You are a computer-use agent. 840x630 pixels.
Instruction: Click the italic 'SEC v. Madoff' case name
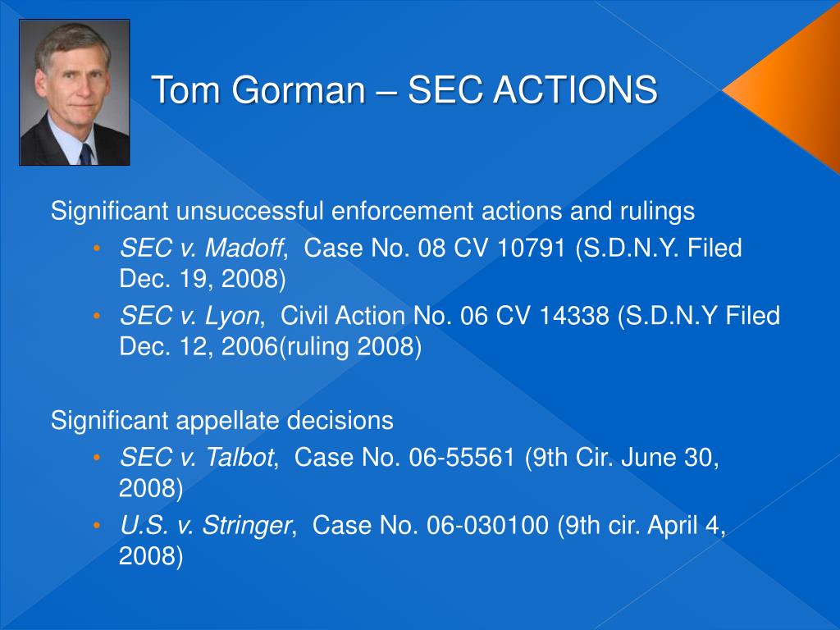[201, 248]
